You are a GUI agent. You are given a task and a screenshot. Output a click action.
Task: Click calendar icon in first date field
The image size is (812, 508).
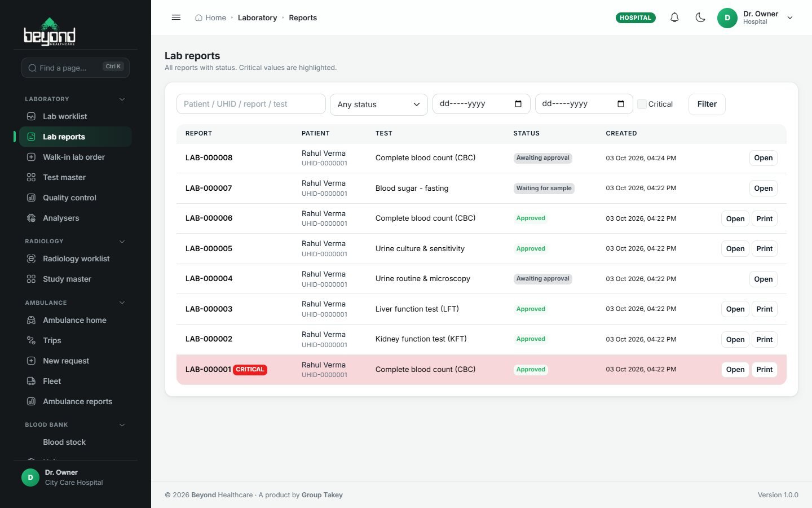(x=518, y=104)
